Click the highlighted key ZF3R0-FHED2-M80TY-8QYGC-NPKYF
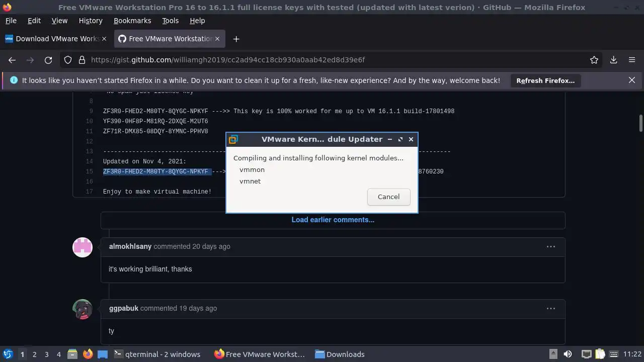Image resolution: width=644 pixels, height=362 pixels. [x=155, y=171]
